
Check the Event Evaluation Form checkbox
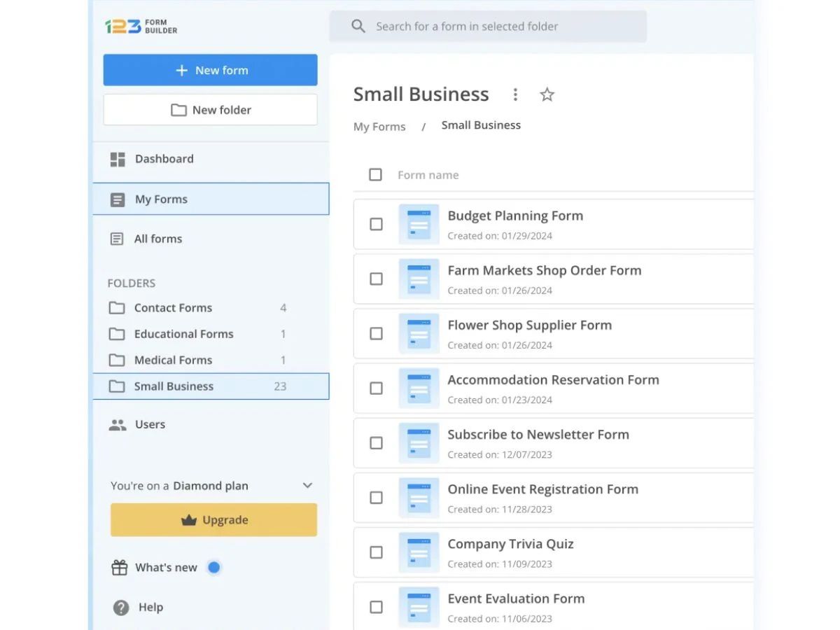[376, 607]
